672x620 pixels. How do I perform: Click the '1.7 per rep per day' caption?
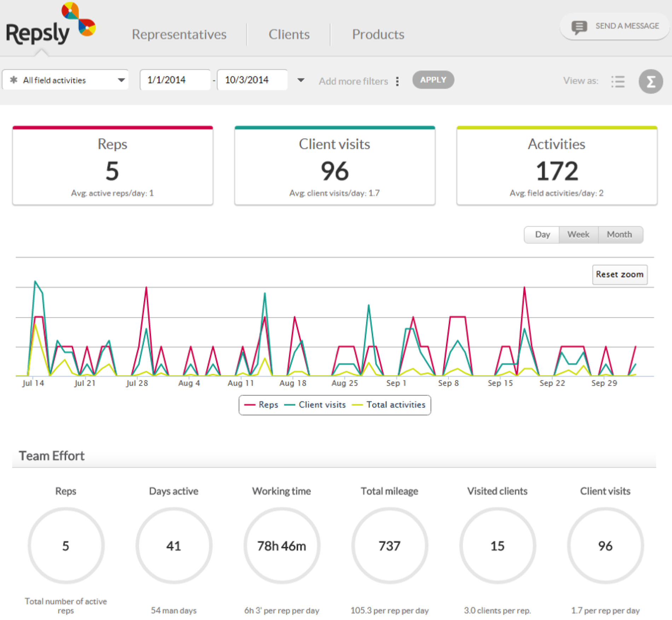[x=605, y=610]
